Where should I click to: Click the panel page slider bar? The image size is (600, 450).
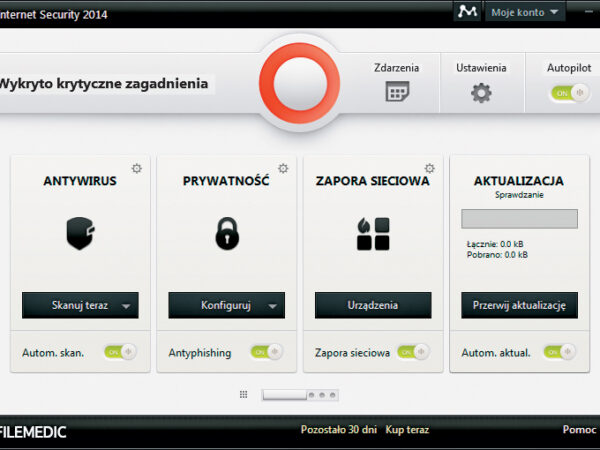pyautogui.click(x=284, y=395)
